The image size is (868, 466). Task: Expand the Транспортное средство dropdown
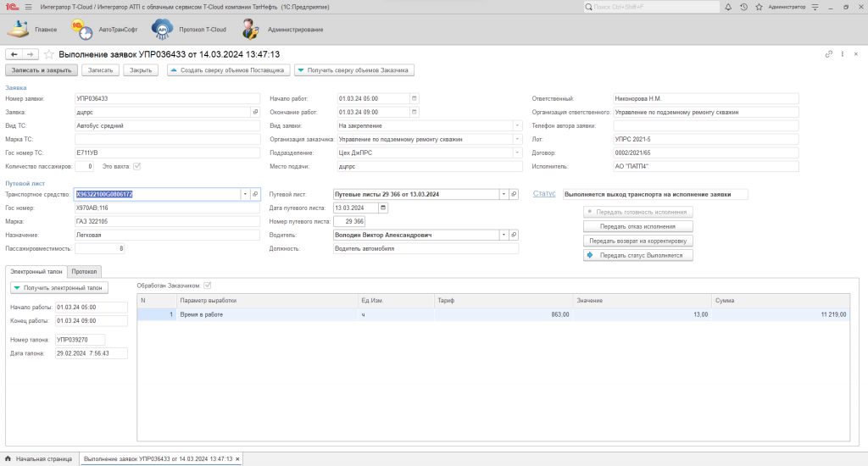(245, 194)
